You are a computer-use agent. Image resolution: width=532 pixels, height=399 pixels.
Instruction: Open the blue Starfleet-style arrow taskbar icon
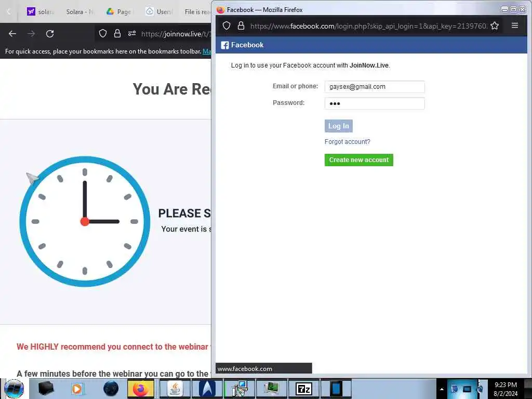click(207, 389)
